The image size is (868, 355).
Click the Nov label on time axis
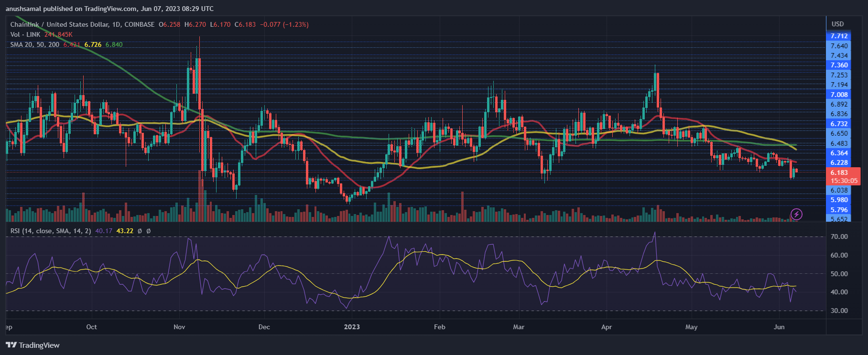pos(179,327)
